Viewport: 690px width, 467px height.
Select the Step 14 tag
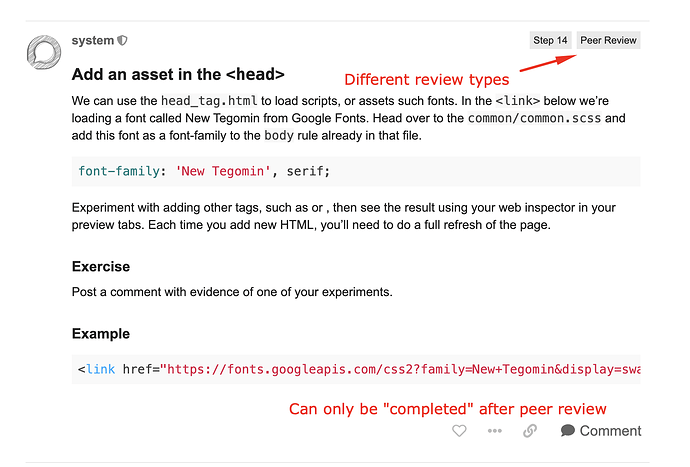550,40
